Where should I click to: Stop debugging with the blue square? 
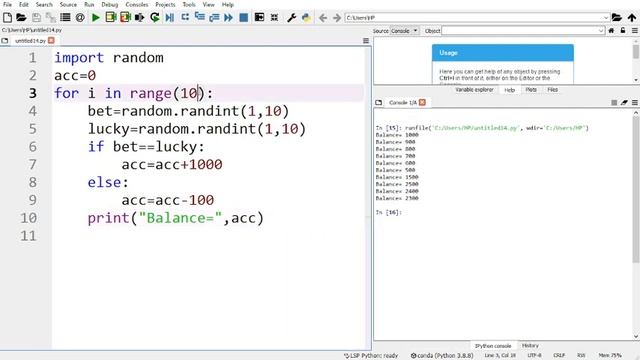pos(244,18)
